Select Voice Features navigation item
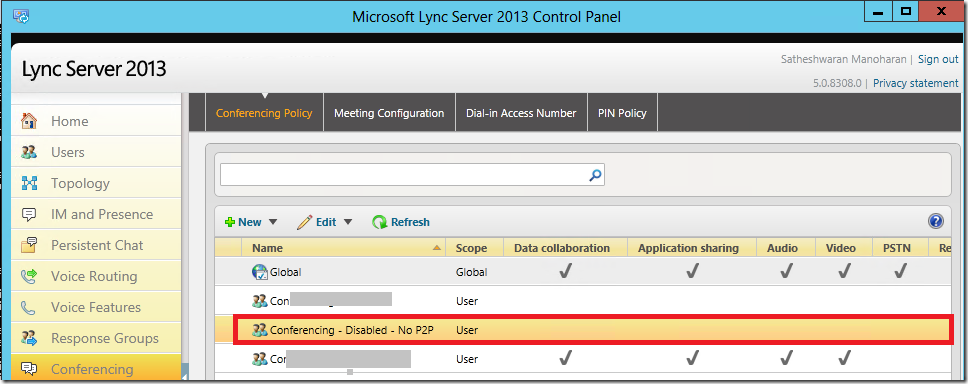The image size is (968, 384). pos(96,307)
